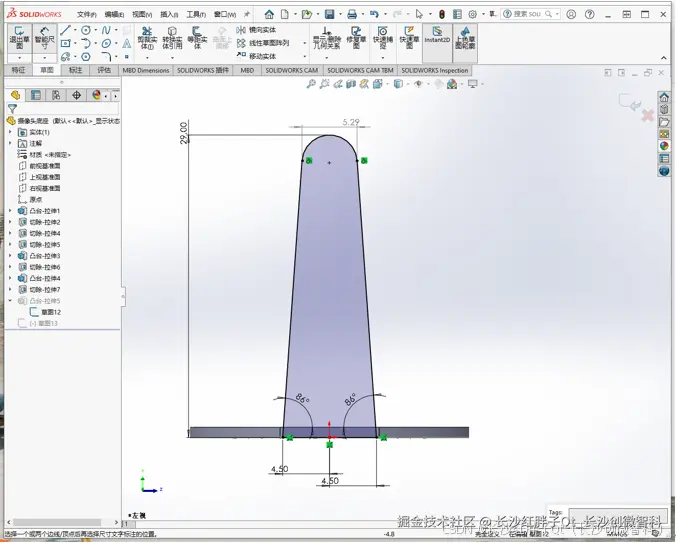Click the feature tree horizontal scrollbar
Viewport: 676px width, 543px height.
pos(57,522)
